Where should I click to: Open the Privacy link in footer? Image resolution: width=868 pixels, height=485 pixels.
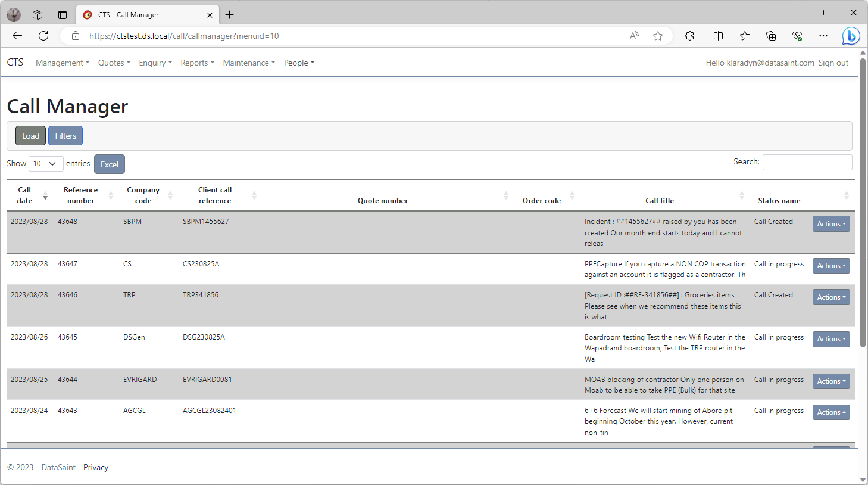96,467
